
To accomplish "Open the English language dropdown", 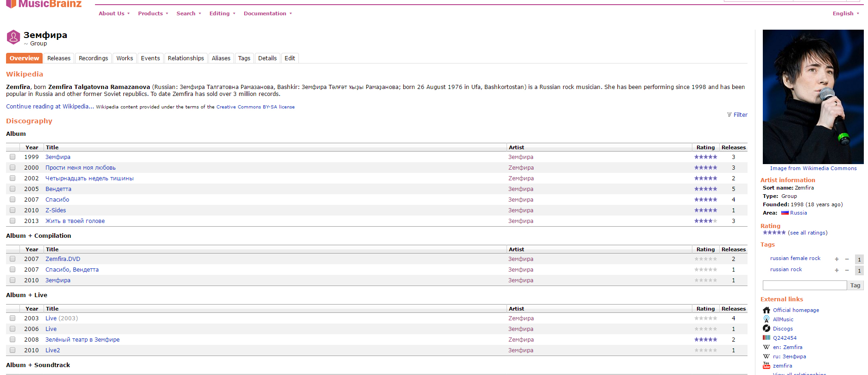I will [846, 13].
